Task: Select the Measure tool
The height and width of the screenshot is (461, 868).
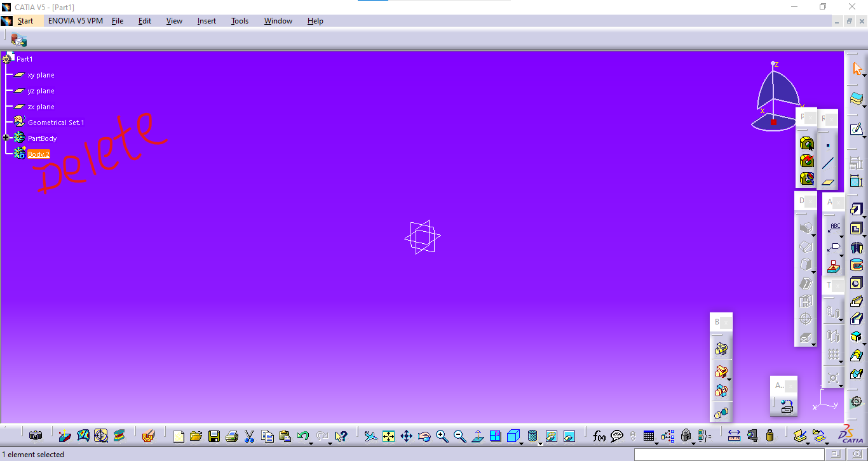Action: tap(734, 436)
